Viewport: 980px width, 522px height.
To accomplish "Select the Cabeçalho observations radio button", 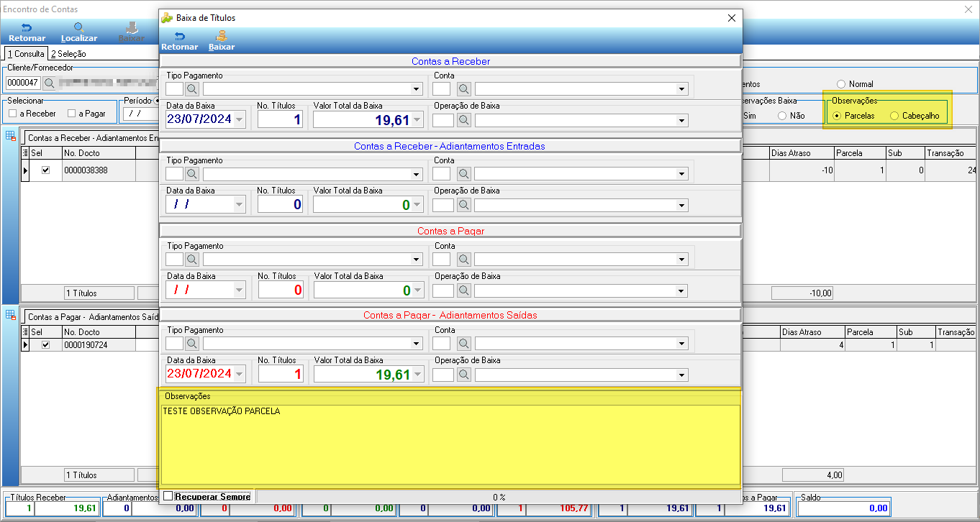I will coord(894,116).
